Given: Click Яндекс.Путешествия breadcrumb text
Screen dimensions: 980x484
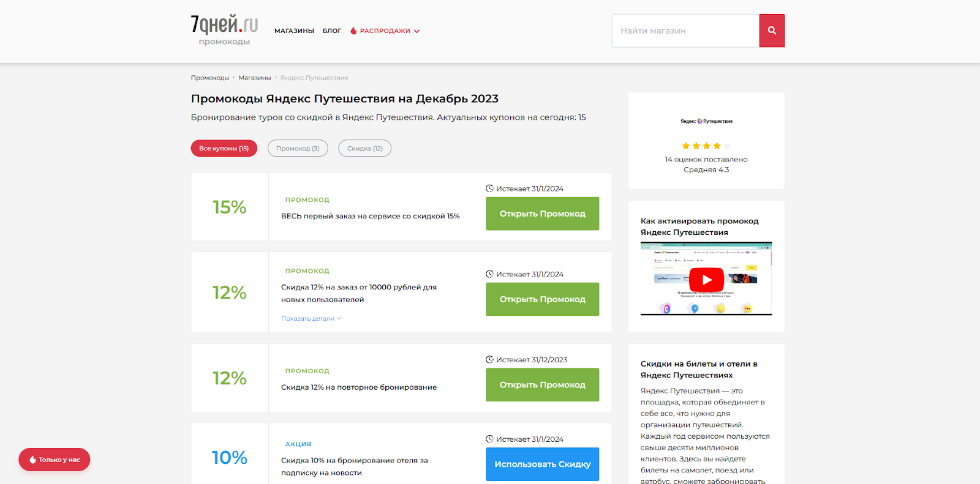Looking at the screenshot, I should coord(314,78).
